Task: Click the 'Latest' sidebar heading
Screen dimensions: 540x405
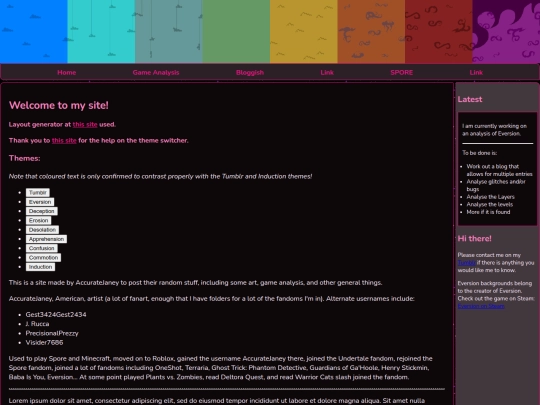Action: coord(470,100)
